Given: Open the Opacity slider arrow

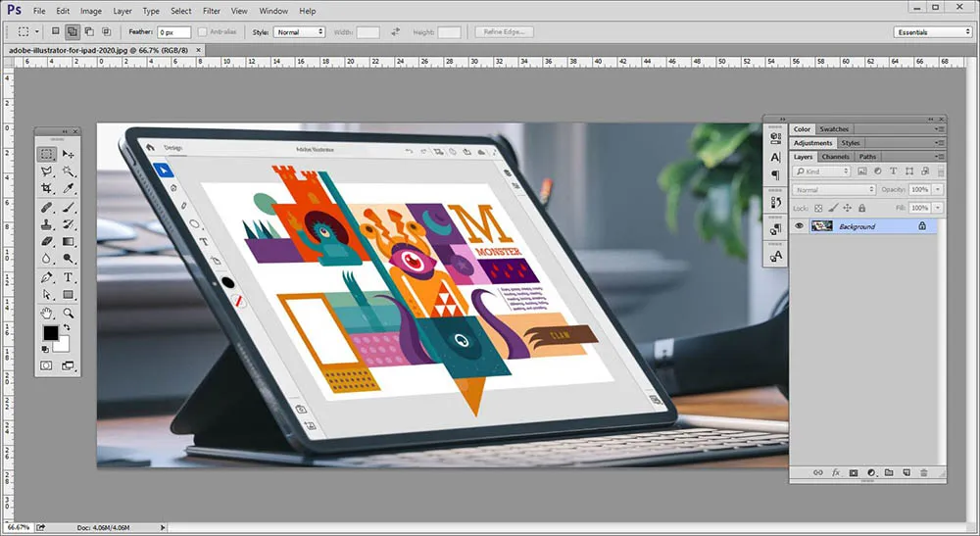Looking at the screenshot, I should 938,189.
